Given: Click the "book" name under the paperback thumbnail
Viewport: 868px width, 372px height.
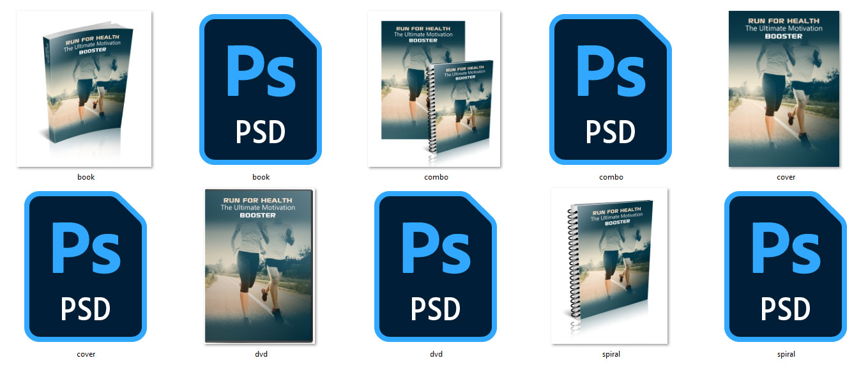Looking at the screenshot, I should 86,177.
